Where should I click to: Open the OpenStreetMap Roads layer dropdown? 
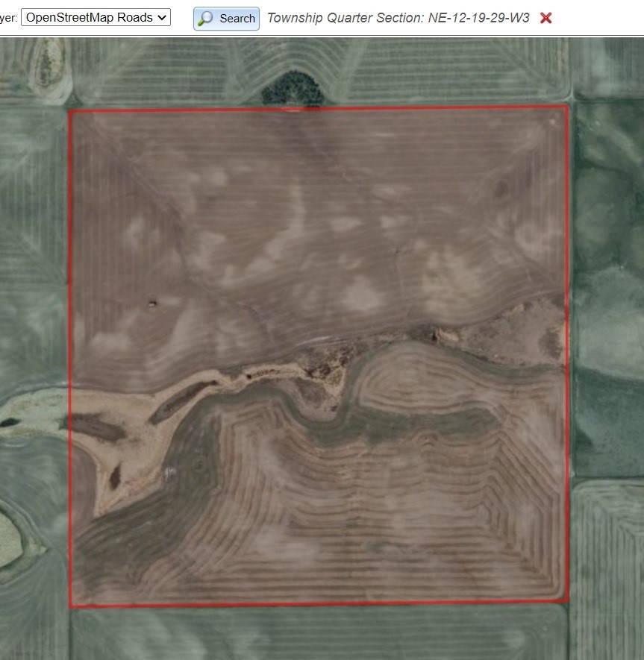pyautogui.click(x=96, y=17)
